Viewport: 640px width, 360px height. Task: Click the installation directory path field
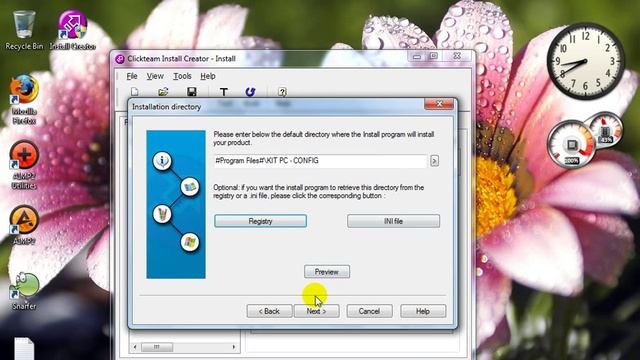[x=320, y=161]
